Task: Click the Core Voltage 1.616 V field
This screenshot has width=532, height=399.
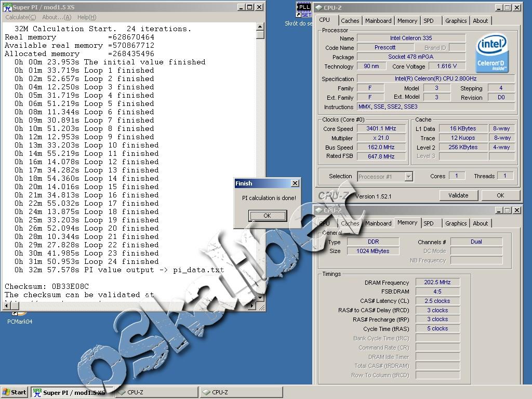Action: (447, 66)
